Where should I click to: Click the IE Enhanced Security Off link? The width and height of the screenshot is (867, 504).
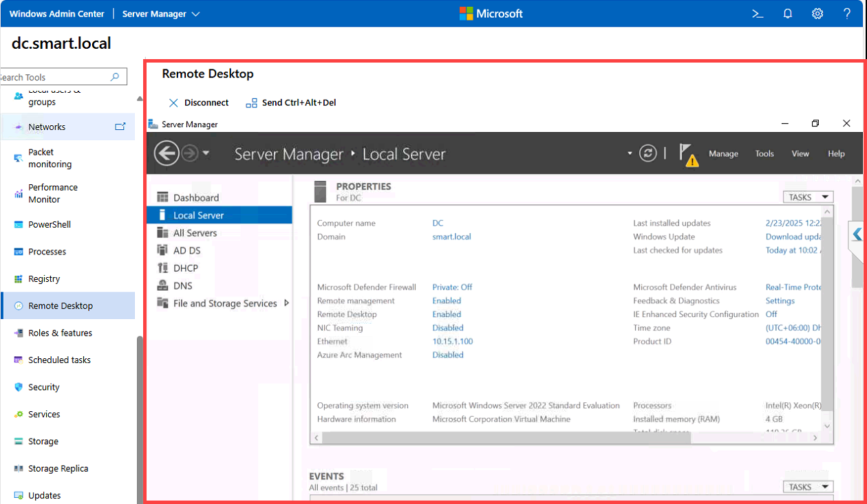(771, 314)
